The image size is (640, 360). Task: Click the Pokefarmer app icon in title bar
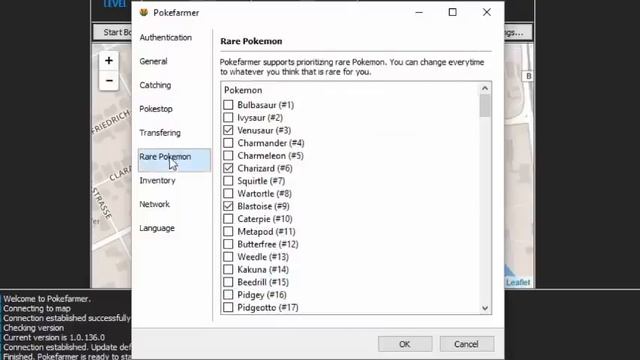pos(144,12)
